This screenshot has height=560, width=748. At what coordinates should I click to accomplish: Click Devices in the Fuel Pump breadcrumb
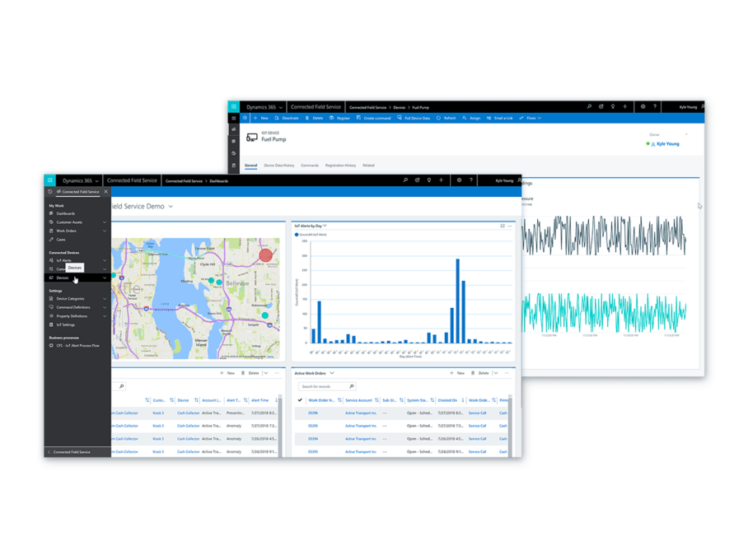pos(400,107)
